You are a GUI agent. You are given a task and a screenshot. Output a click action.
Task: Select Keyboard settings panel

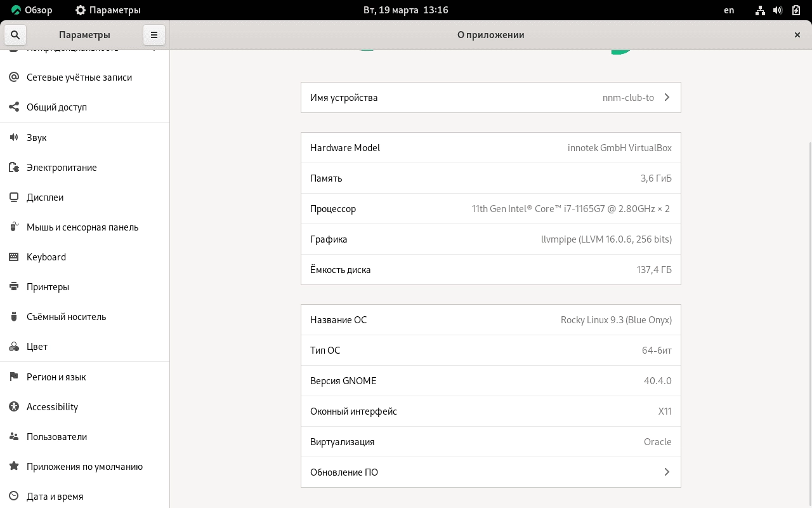click(85, 257)
